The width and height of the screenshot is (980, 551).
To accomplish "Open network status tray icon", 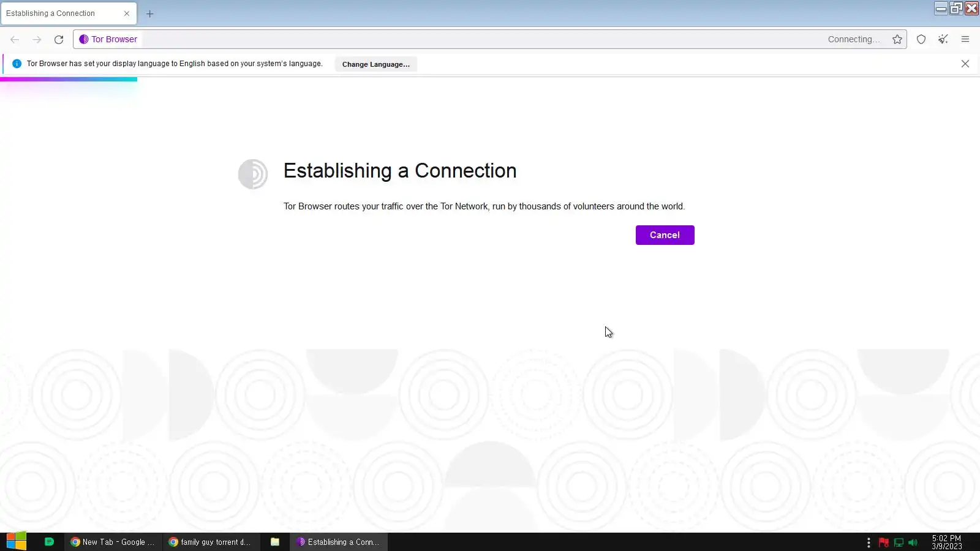I will pos(899,542).
